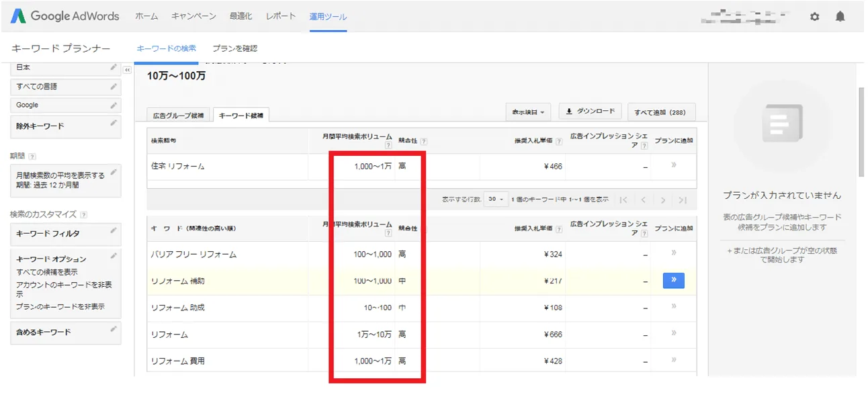Open the キャンペーン menu
The width and height of the screenshot is (868, 397).
193,16
